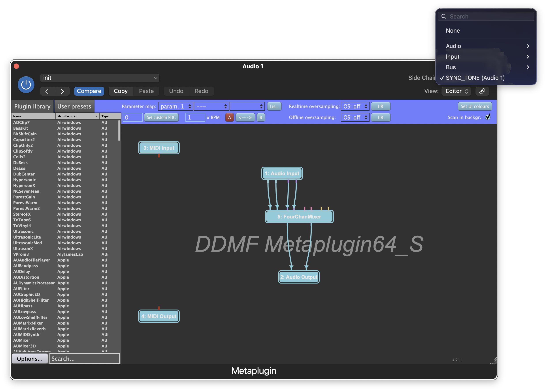Viewport: 547px width, 392px height.
Task: Toggle Realtime oversampling IIR button
Action: pyautogui.click(x=380, y=106)
